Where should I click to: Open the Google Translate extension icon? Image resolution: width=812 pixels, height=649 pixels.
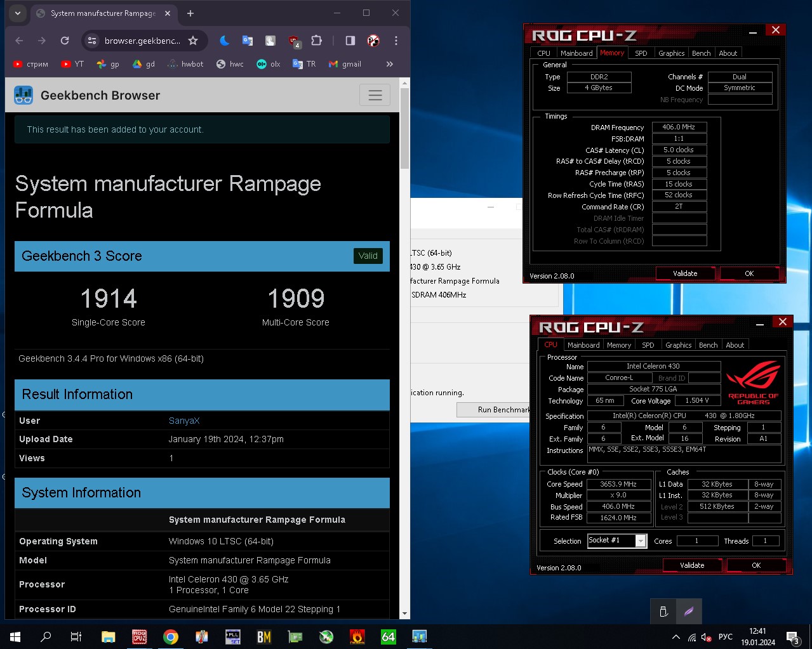pos(248,41)
